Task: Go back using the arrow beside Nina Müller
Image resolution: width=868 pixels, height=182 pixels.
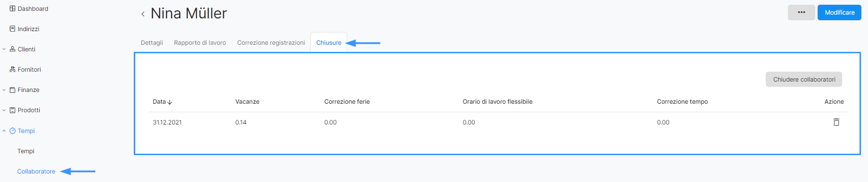Action: (143, 14)
